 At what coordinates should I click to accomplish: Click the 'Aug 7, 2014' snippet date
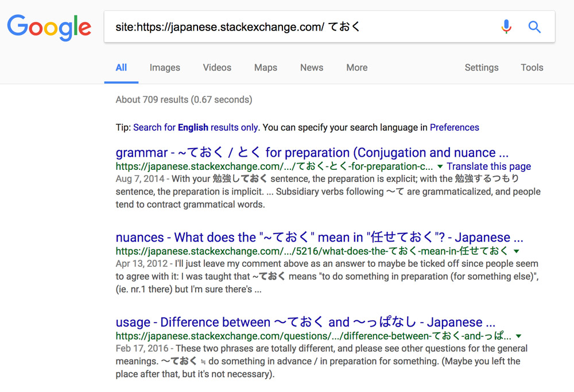point(140,178)
